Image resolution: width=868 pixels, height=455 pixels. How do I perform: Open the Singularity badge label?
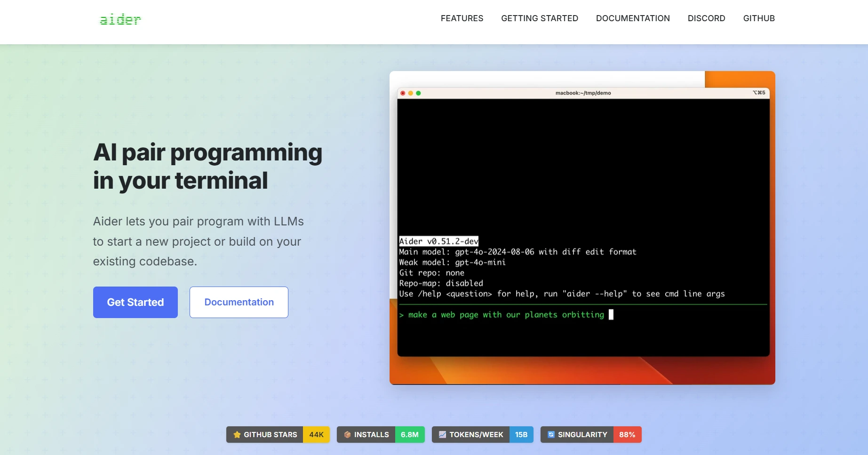pyautogui.click(x=582, y=435)
